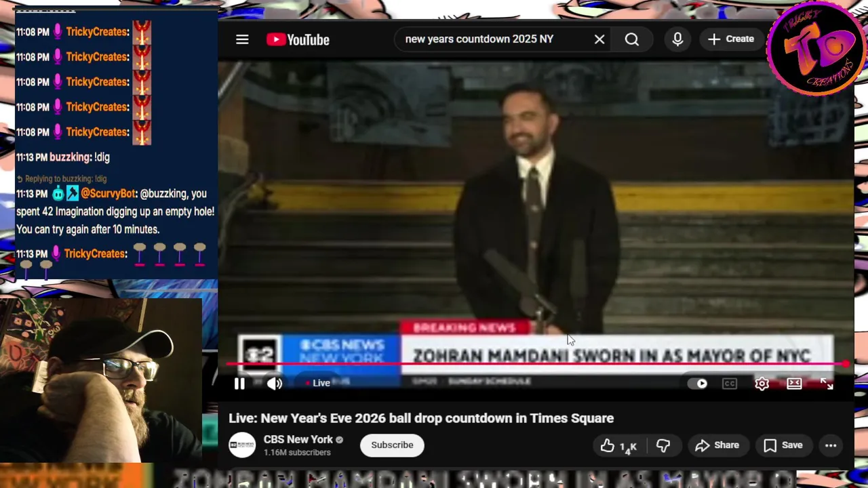The height and width of the screenshot is (488, 868).
Task: Like the video
Action: (618, 445)
